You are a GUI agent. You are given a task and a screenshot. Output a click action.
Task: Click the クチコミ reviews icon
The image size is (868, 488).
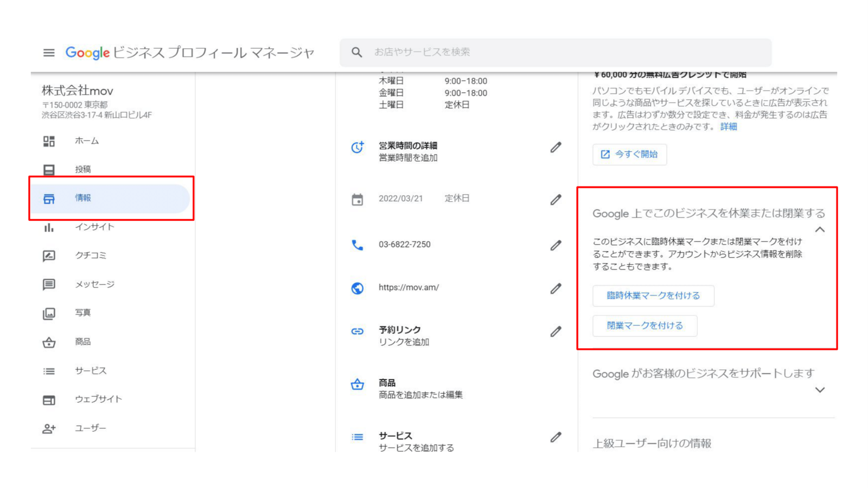49,255
